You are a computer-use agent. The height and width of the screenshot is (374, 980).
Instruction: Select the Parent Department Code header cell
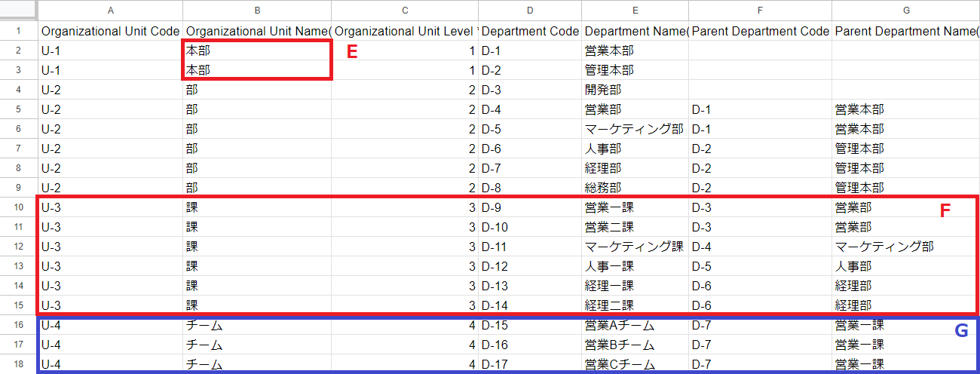click(x=760, y=31)
